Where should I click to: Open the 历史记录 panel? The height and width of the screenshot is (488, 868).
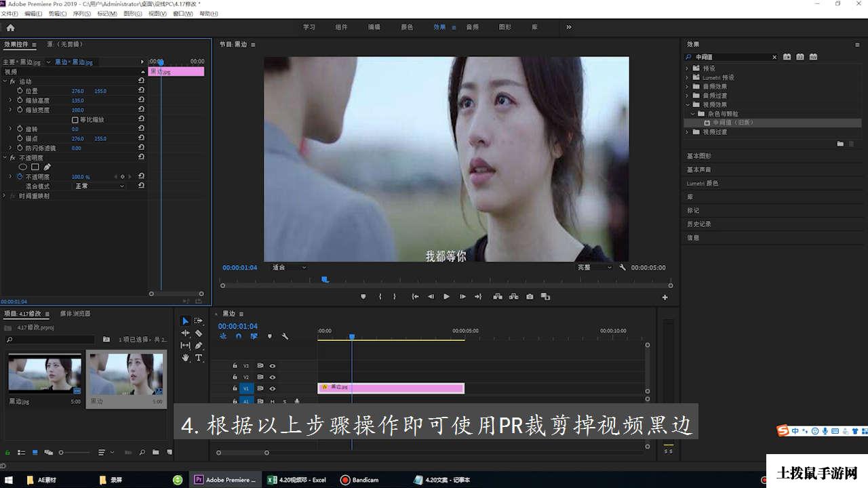pos(699,224)
